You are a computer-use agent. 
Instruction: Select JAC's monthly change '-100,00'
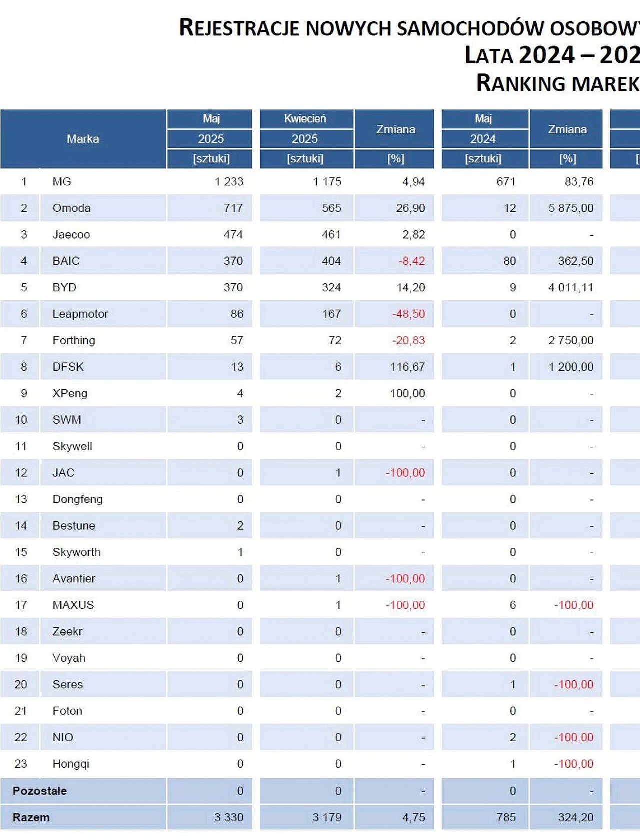(x=405, y=473)
